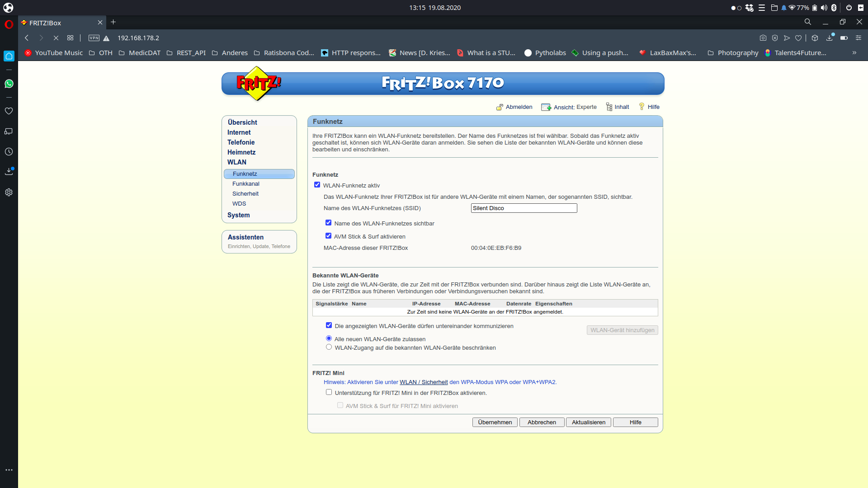This screenshot has width=868, height=488.
Task: Open Funkkanal under WLAN
Action: (x=246, y=184)
